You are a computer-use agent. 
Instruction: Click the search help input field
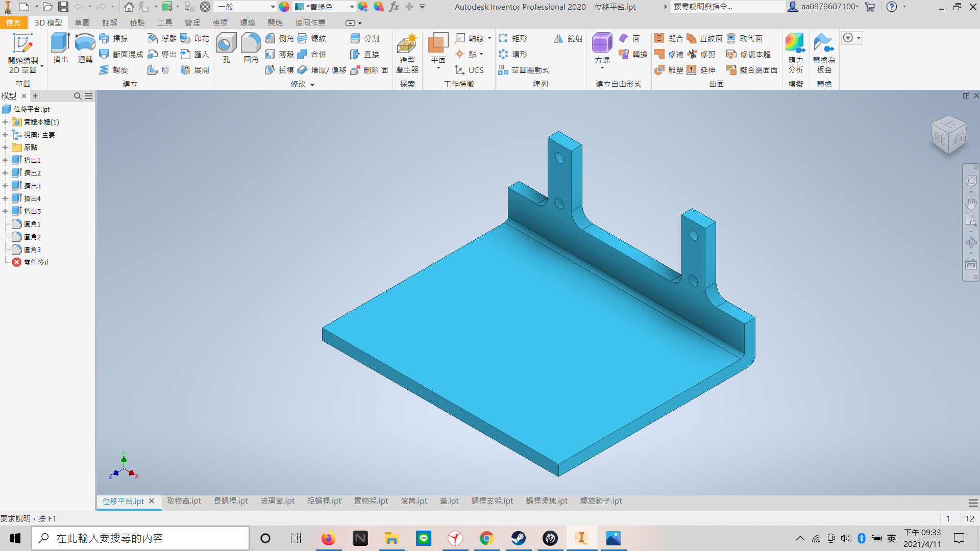[x=728, y=7]
